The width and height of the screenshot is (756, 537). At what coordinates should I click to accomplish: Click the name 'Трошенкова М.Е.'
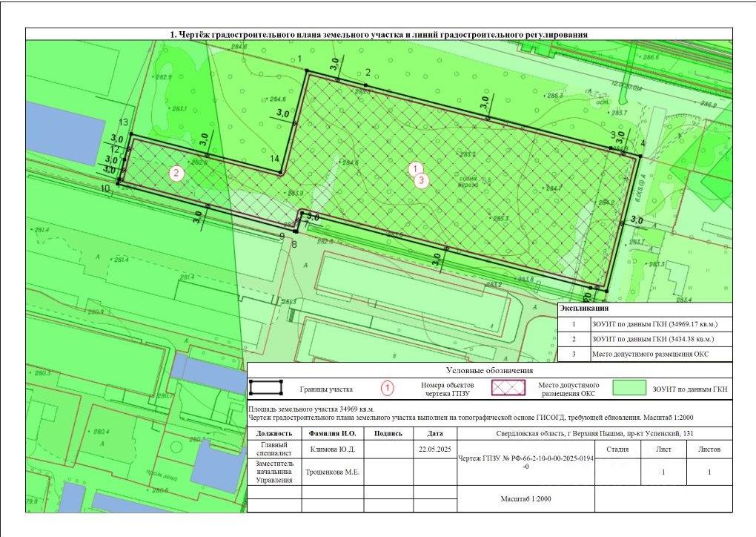pos(332,472)
